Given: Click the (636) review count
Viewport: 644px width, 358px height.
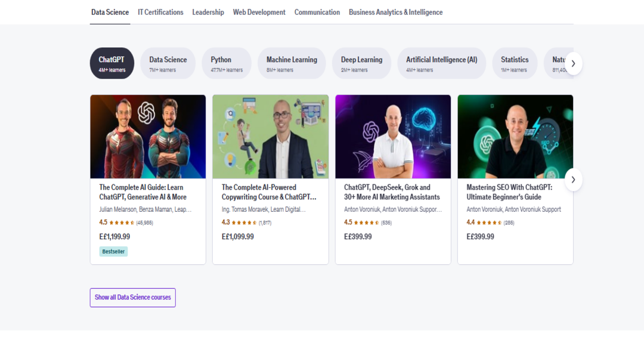Looking at the screenshot, I should [386, 223].
